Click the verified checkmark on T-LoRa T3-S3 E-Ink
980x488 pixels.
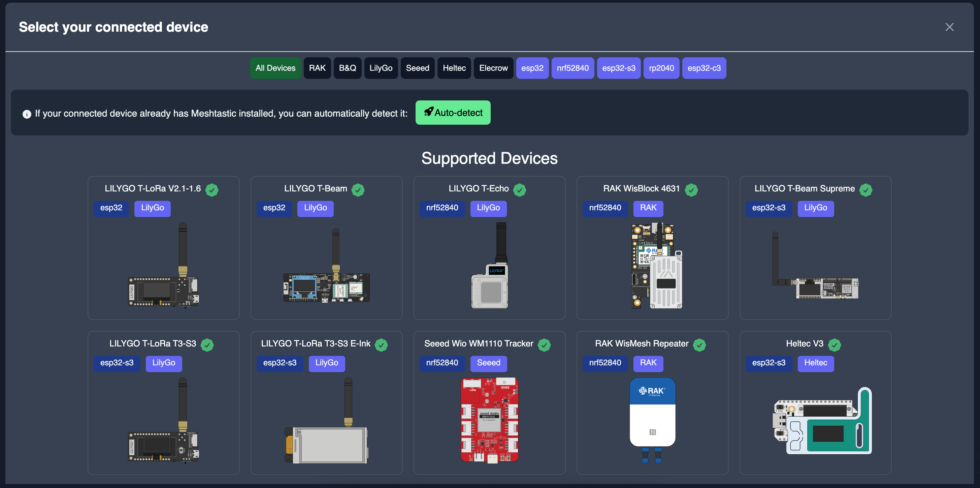[x=381, y=345]
